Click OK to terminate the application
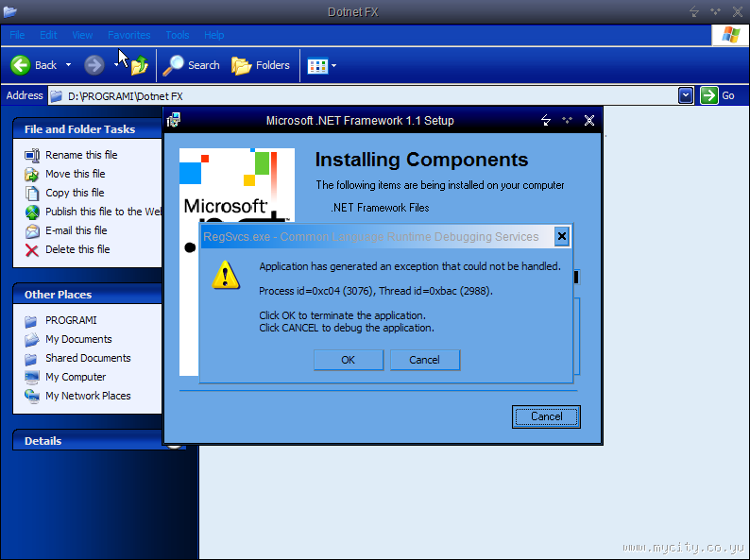The image size is (750, 560). tap(349, 360)
